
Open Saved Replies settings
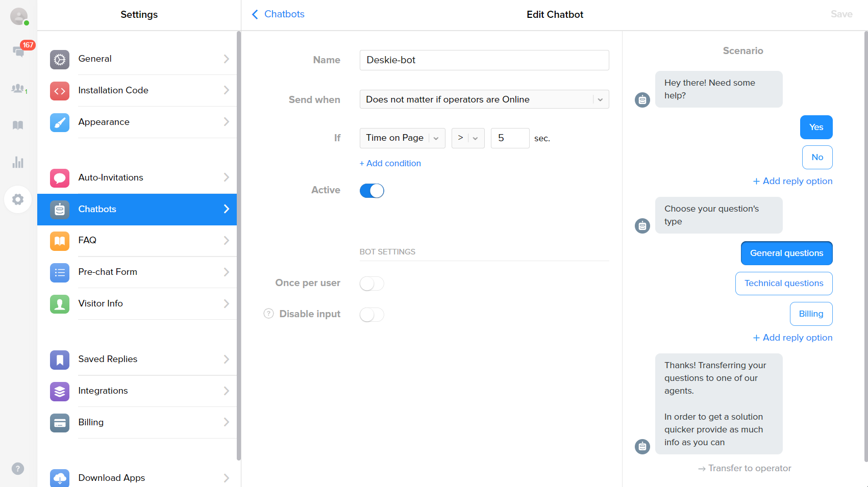point(137,360)
